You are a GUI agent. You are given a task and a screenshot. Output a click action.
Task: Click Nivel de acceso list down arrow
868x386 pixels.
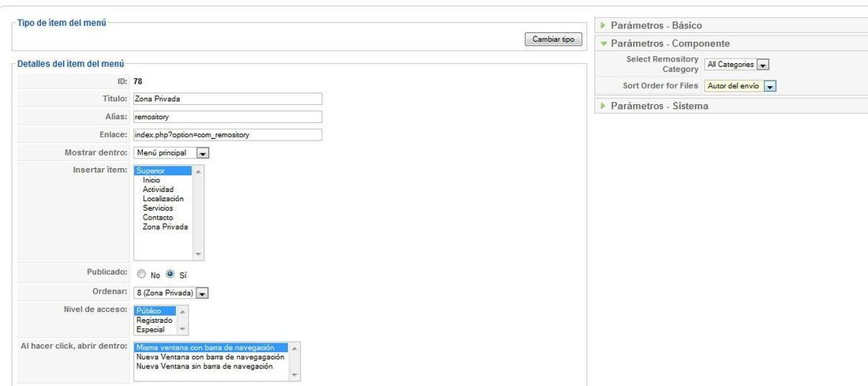pos(183,329)
